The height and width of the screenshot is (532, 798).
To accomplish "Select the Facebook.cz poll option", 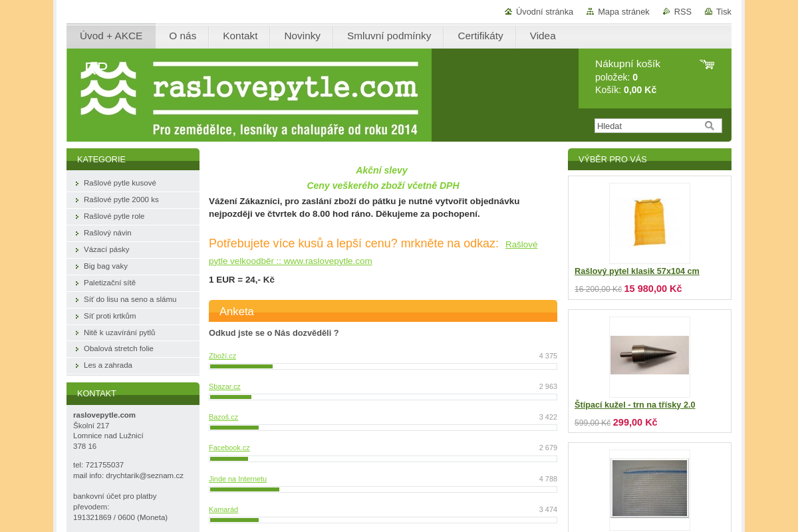I will pyautogui.click(x=229, y=448).
